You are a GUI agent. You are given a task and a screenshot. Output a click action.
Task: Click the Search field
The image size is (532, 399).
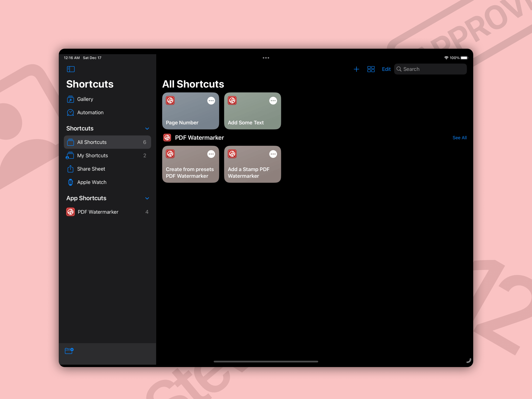(x=430, y=69)
